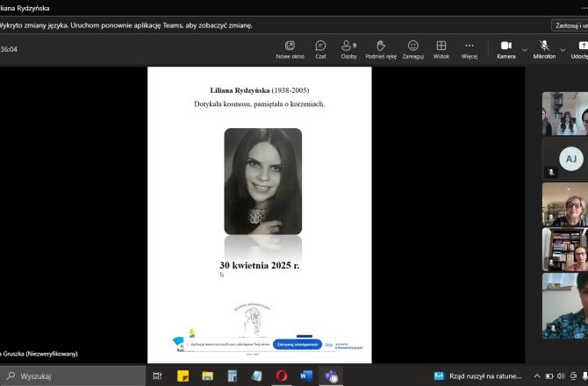
Task: Click the Zatrzymaj udostępnianie button
Action: [x=297, y=345]
